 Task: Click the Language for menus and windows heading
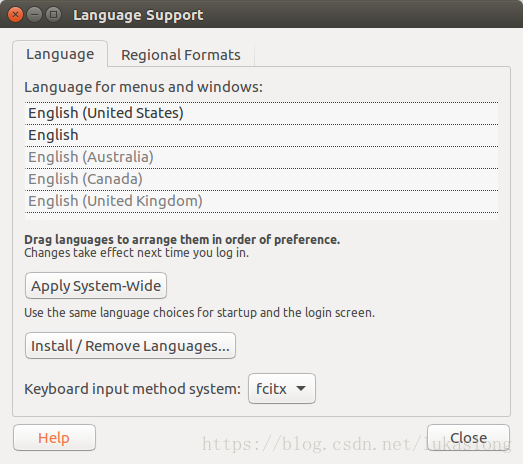pos(143,87)
